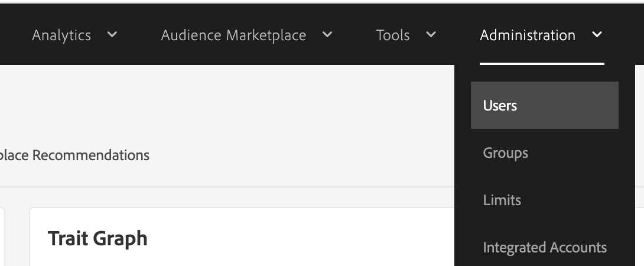Open the Audience Marketplace menu label

[233, 35]
